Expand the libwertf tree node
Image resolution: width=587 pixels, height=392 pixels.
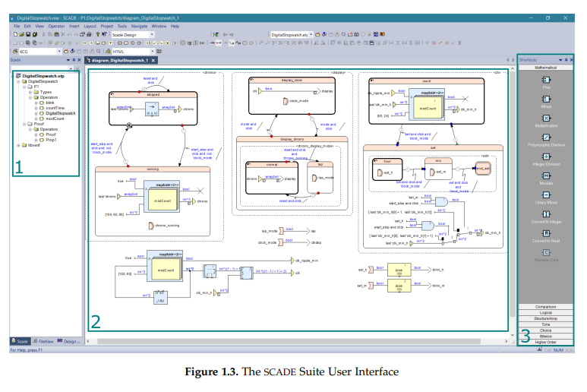point(18,144)
